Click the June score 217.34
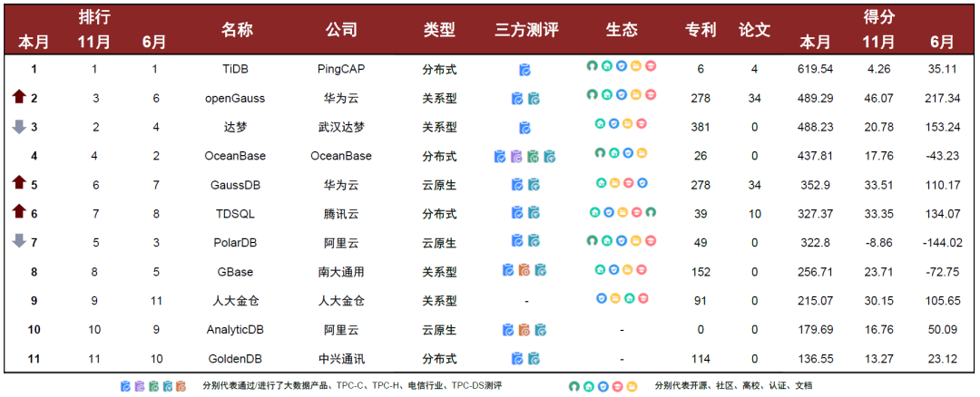 tap(943, 98)
